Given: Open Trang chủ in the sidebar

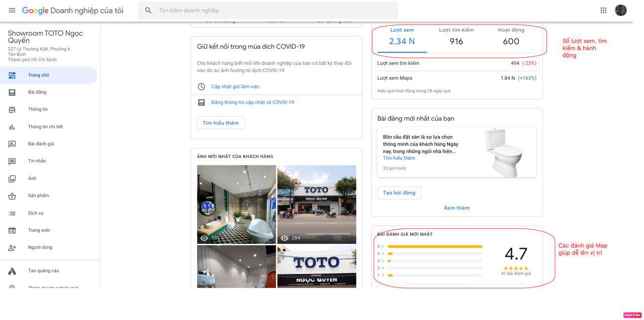Looking at the screenshot, I should (x=49, y=75).
